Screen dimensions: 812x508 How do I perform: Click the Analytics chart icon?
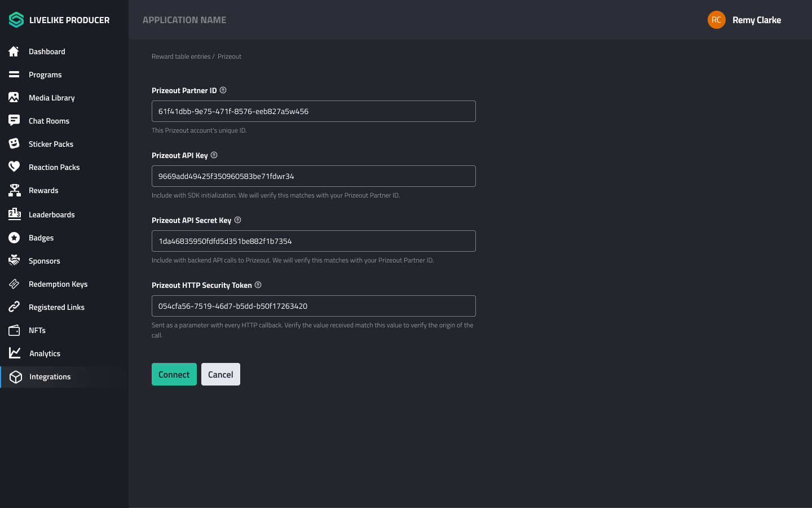click(x=15, y=353)
